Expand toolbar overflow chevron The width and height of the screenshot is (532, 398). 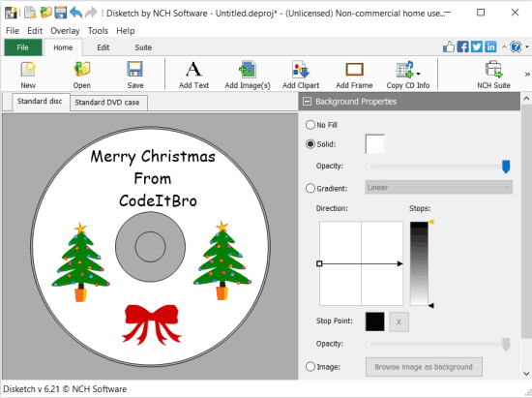coord(527,74)
